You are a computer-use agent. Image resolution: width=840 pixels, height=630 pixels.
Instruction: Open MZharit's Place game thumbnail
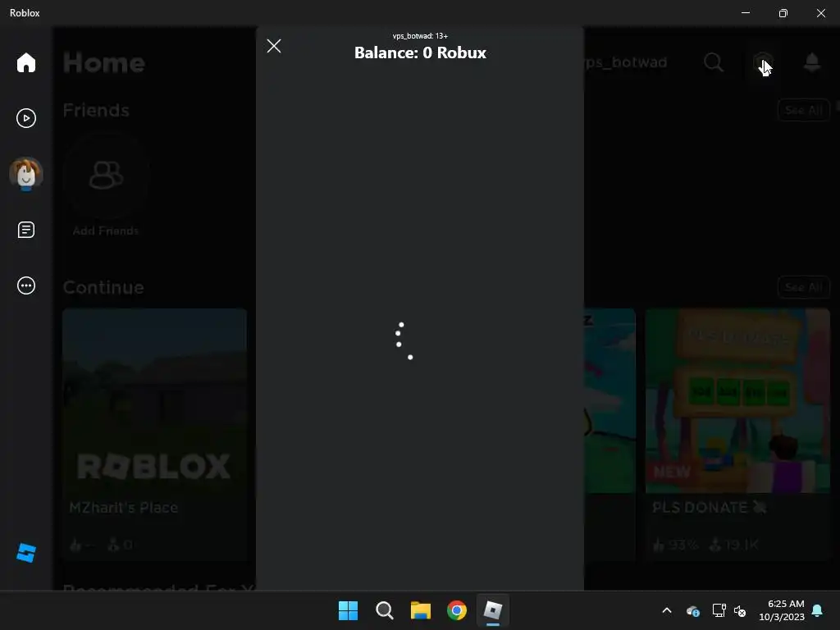154,400
